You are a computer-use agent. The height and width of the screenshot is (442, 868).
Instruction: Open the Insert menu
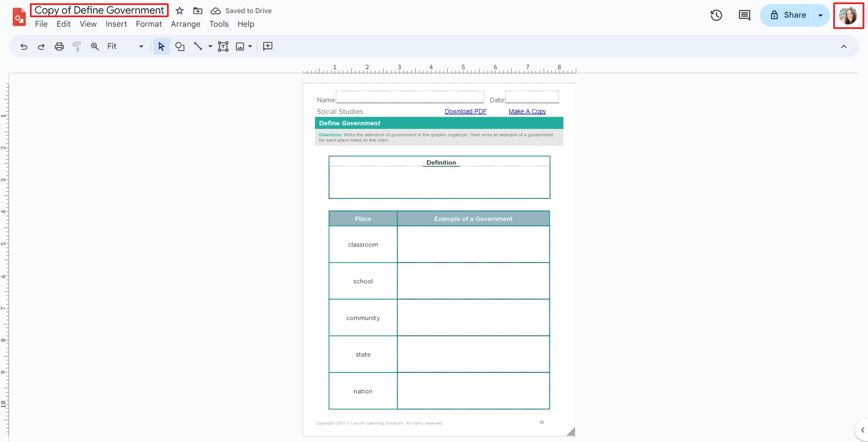pyautogui.click(x=116, y=24)
